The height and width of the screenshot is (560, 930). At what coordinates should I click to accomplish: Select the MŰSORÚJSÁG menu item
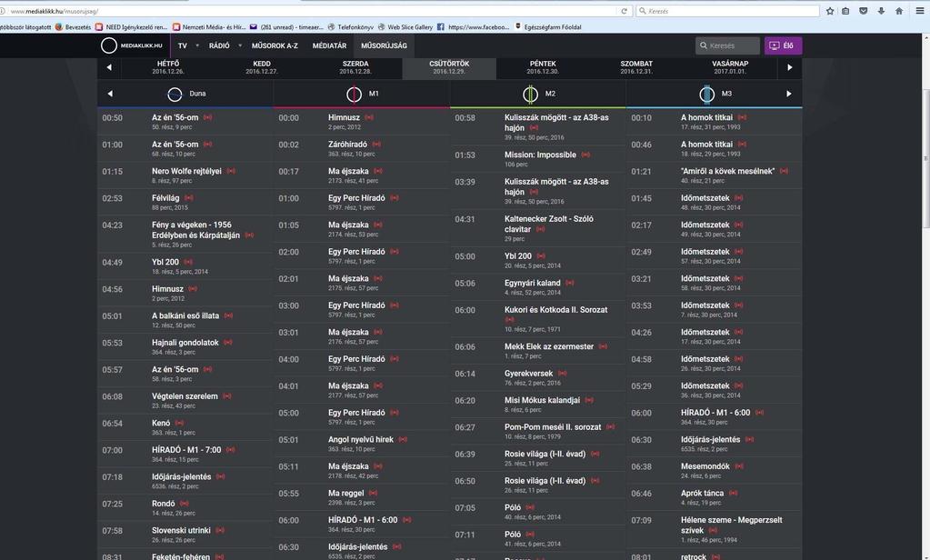click(x=384, y=45)
